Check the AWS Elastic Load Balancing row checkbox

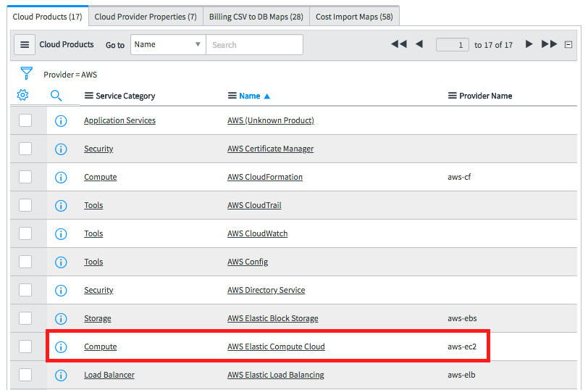[x=25, y=375]
